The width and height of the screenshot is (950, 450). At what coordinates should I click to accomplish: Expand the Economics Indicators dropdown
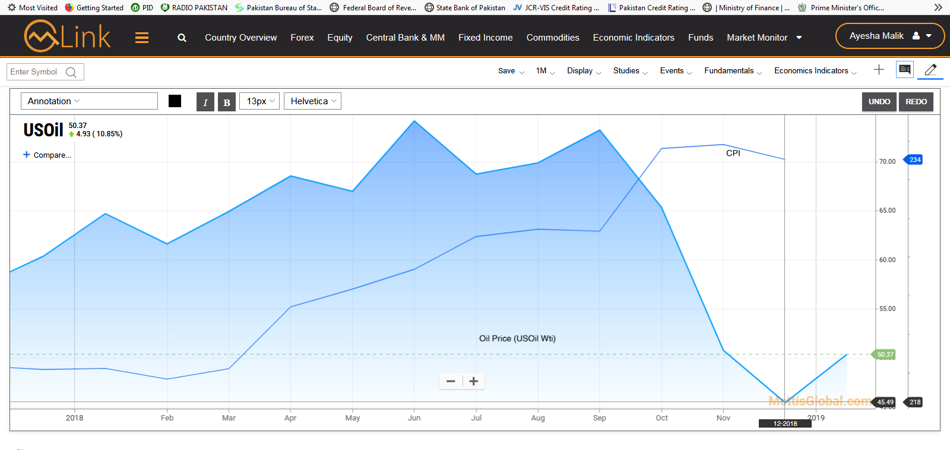[x=815, y=71]
